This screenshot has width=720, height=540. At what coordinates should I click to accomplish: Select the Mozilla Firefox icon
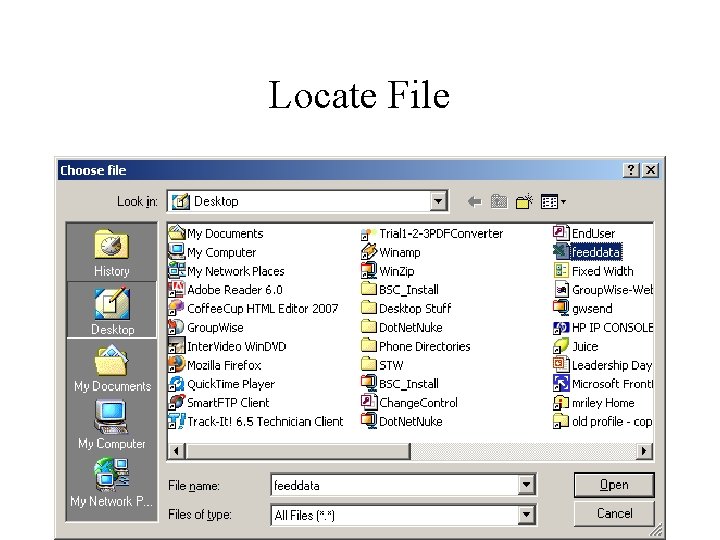[176, 365]
